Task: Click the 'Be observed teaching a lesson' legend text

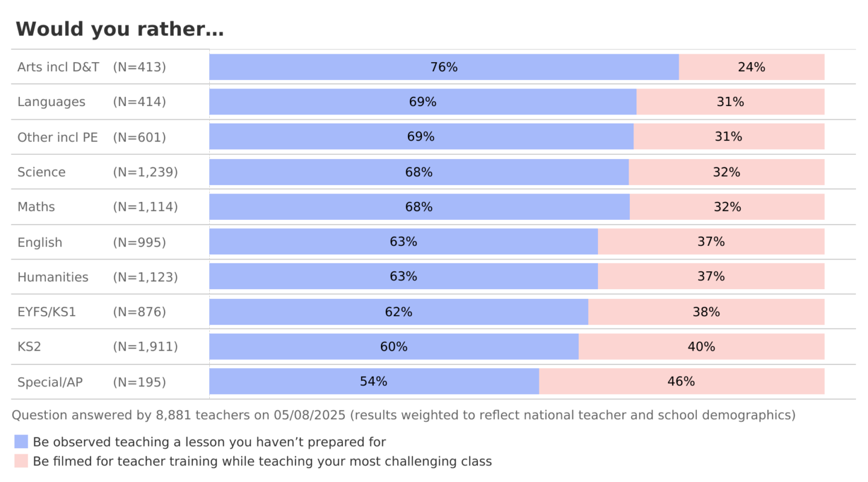Action: click(209, 442)
